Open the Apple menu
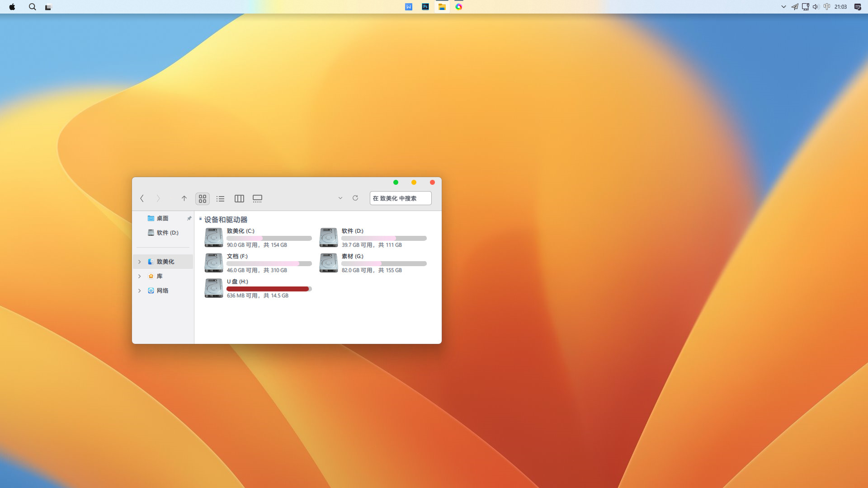868x488 pixels. tap(12, 7)
